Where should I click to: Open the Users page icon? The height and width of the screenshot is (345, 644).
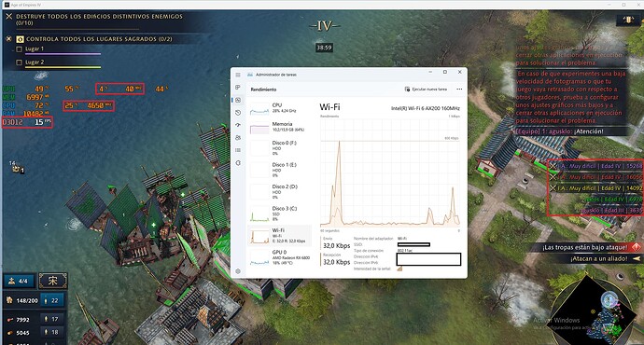coord(238,138)
